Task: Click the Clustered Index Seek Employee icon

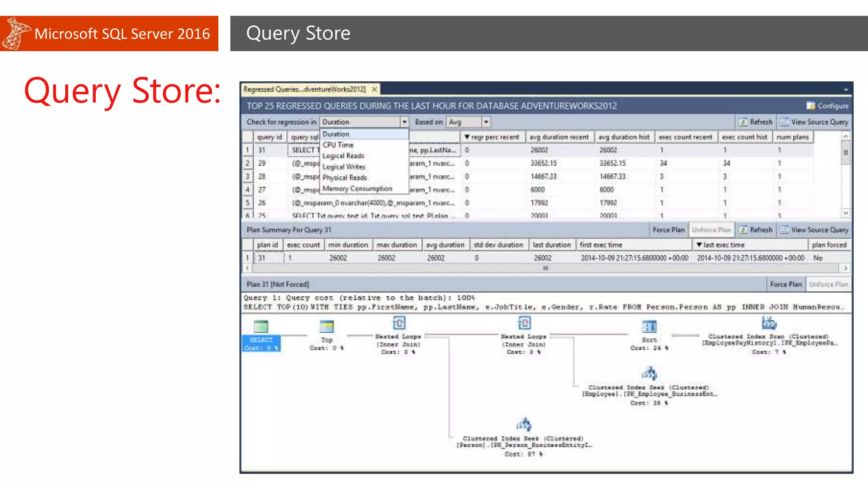Action: [x=649, y=374]
